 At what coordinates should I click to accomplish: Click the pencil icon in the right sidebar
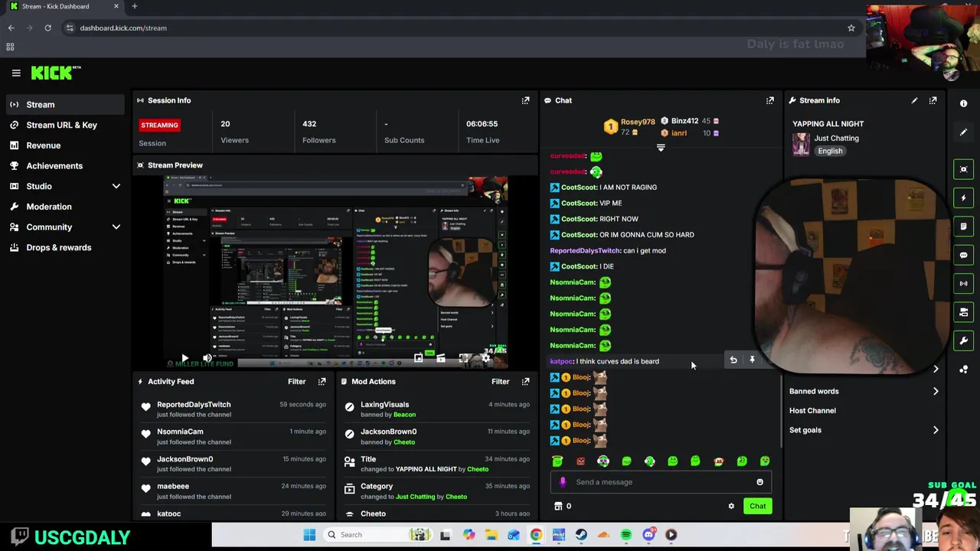pyautogui.click(x=964, y=132)
